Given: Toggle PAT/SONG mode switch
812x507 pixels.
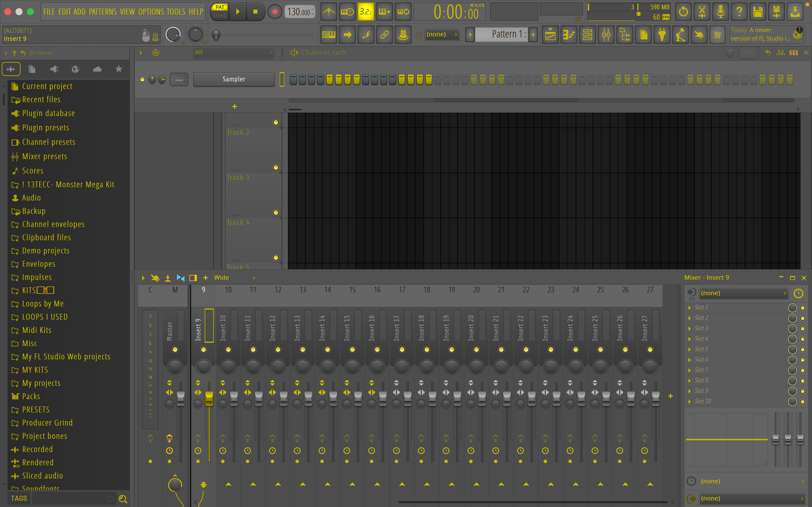Looking at the screenshot, I should point(219,12).
